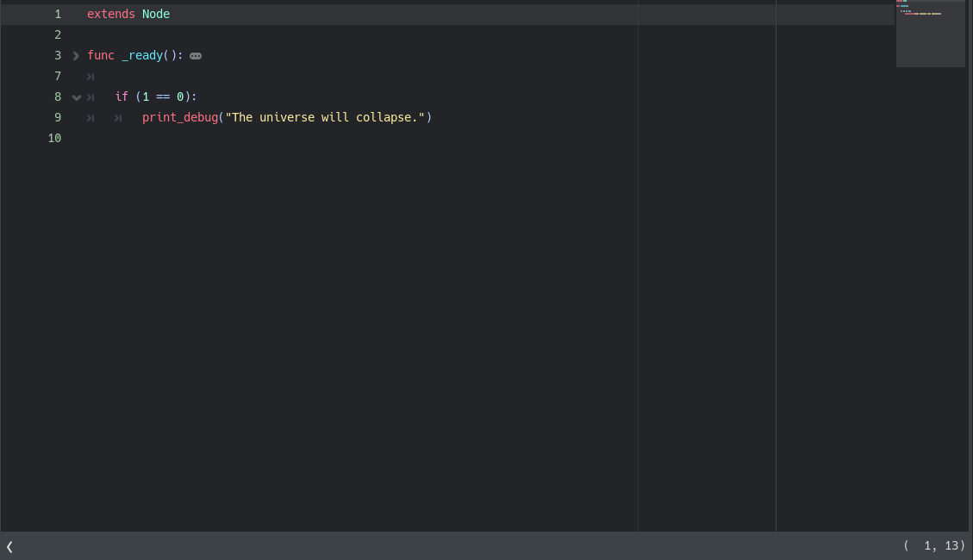Image resolution: width=973 pixels, height=560 pixels.
Task: Place the cursor on the Node keyword
Action: [x=155, y=14]
